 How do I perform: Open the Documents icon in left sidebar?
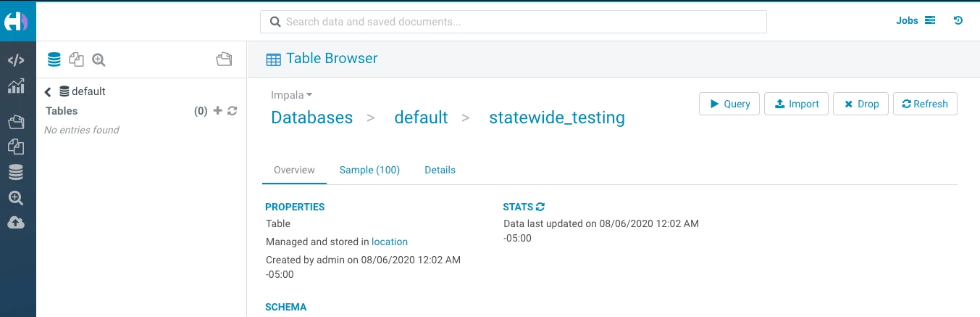pos(16,147)
